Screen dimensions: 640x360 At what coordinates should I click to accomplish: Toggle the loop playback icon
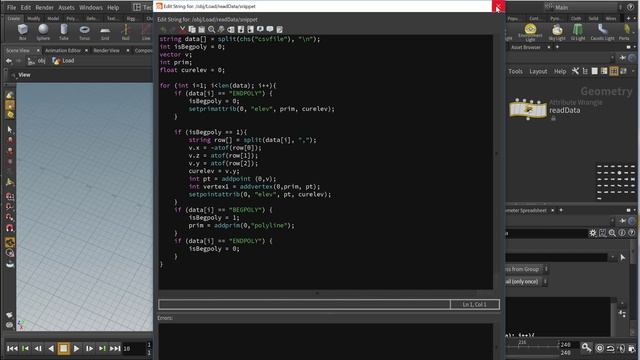click(x=610, y=348)
